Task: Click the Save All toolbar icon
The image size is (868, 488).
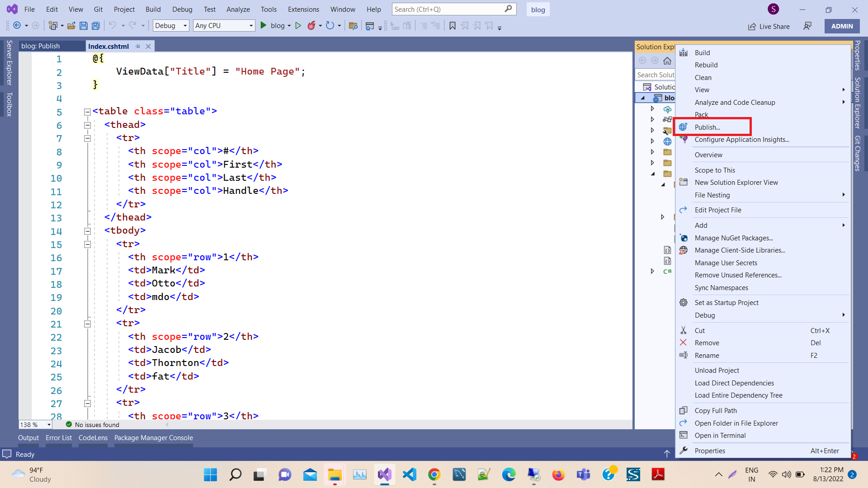Action: 95,26
